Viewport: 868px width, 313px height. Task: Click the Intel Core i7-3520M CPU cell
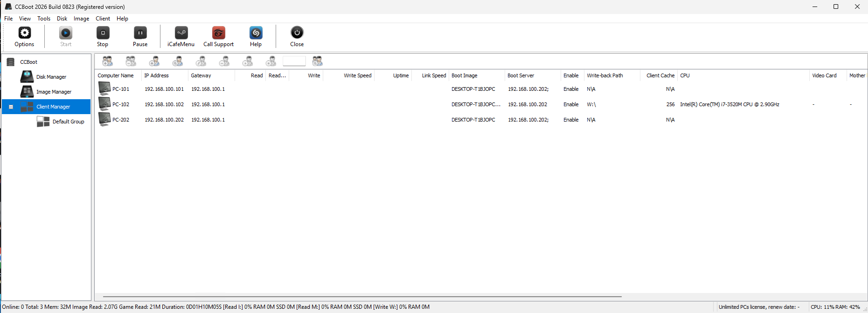coord(729,104)
